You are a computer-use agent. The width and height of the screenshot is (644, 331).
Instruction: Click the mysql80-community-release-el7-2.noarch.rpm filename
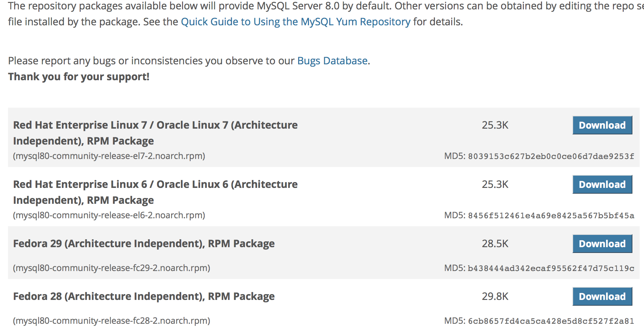tap(109, 156)
